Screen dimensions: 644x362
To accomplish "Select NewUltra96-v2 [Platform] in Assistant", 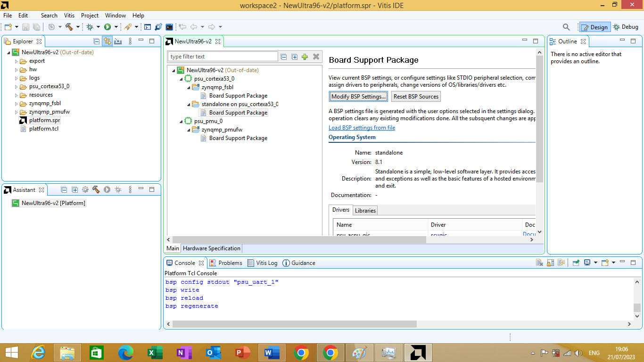I will 53,203.
